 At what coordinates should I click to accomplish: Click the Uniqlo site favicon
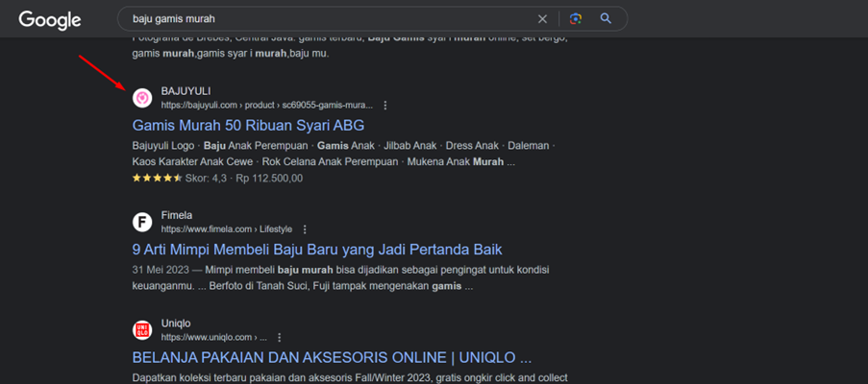point(142,330)
